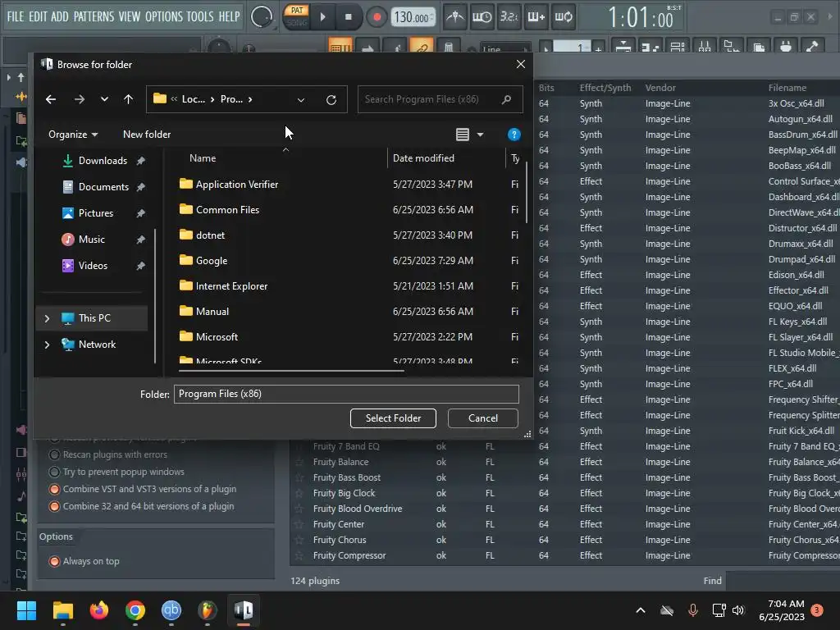Click the 130.000 tempo display
The height and width of the screenshot is (630, 840).
[413, 17]
